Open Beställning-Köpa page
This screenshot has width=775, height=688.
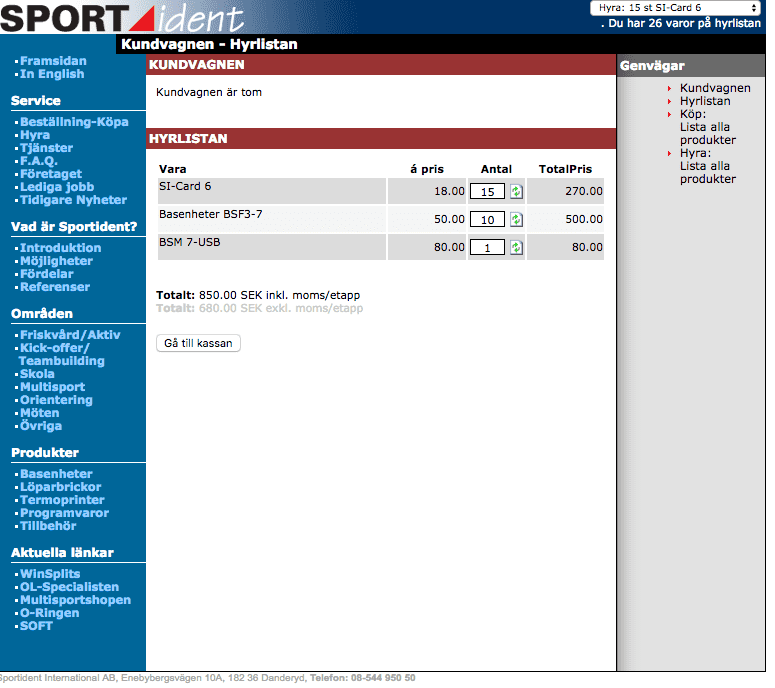coord(74,122)
